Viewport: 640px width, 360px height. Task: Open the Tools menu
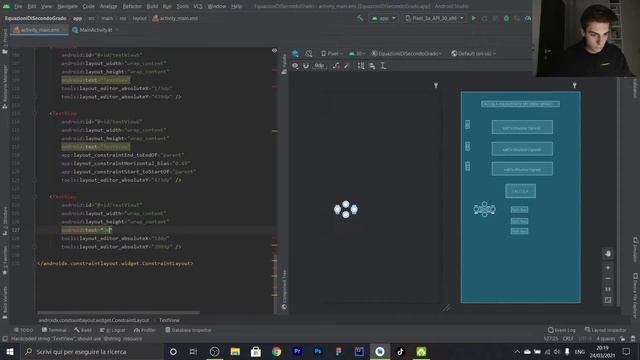[182, 7]
